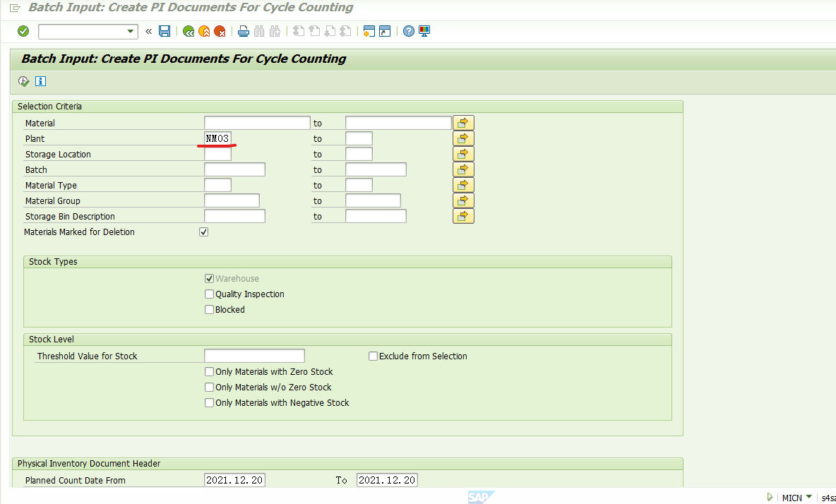Open Help via the question mark icon
This screenshot has width=836, height=504.
click(408, 32)
